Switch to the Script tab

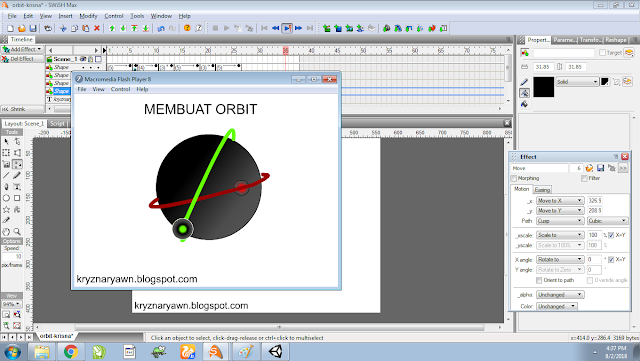(x=58, y=123)
